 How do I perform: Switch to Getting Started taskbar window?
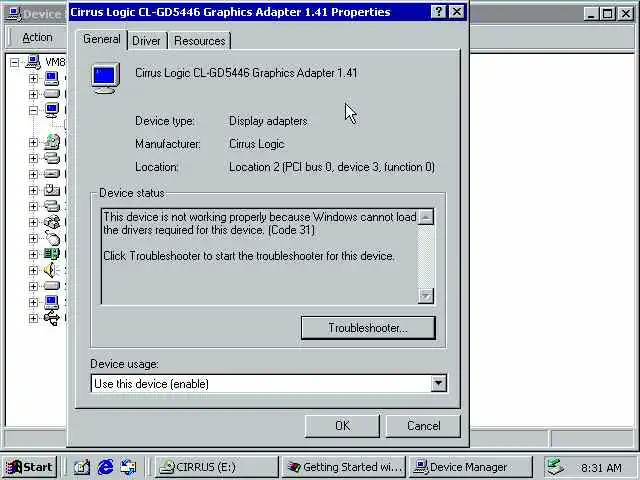pyautogui.click(x=344, y=467)
